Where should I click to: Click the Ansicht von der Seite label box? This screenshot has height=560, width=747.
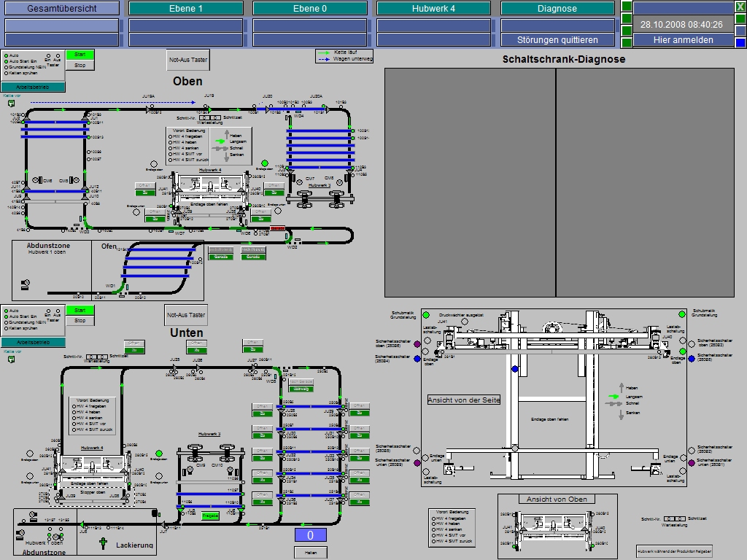[x=463, y=400]
